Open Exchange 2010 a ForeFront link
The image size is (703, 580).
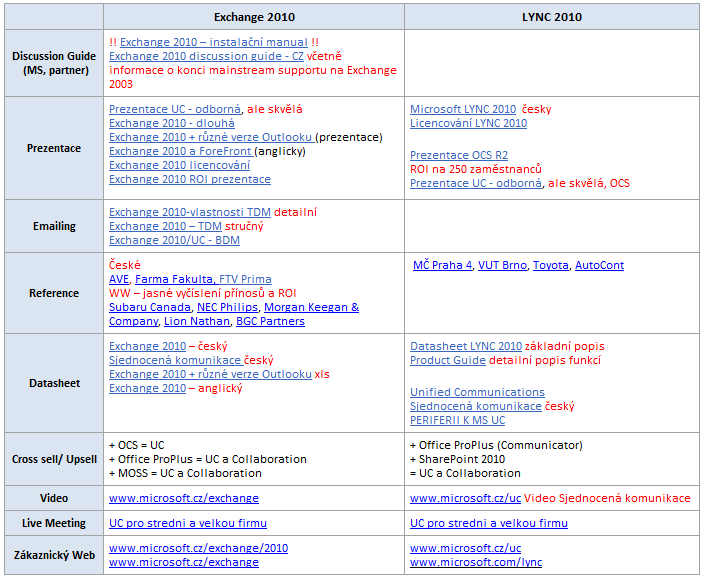coord(182,151)
